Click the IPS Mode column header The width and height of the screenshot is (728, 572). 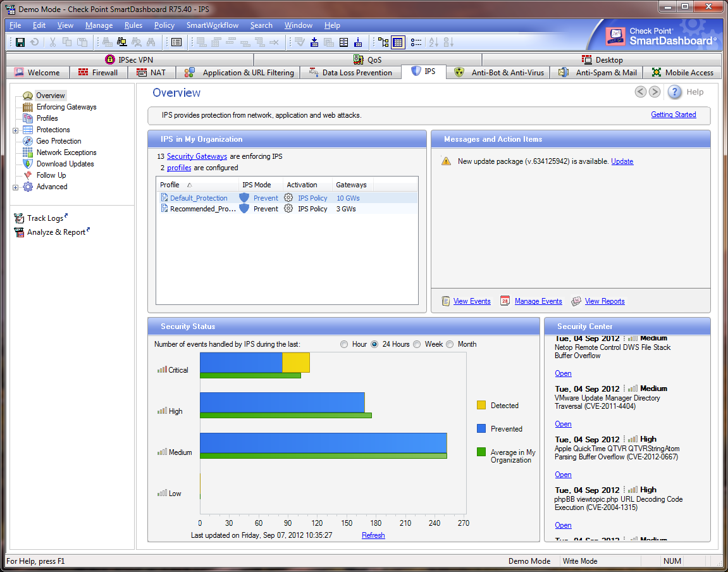tap(261, 185)
